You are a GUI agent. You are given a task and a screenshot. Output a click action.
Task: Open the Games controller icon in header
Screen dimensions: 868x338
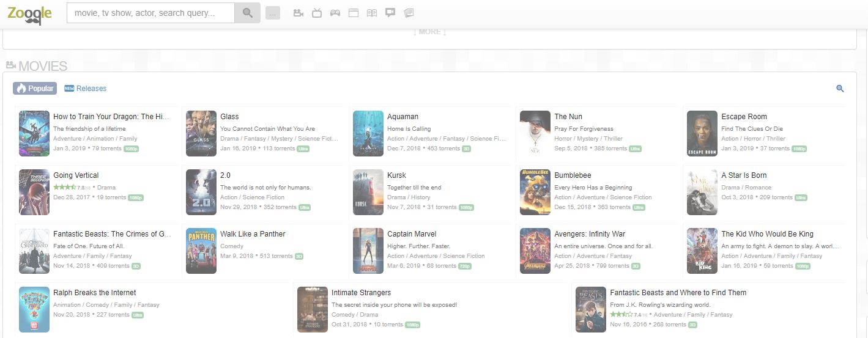pos(335,13)
